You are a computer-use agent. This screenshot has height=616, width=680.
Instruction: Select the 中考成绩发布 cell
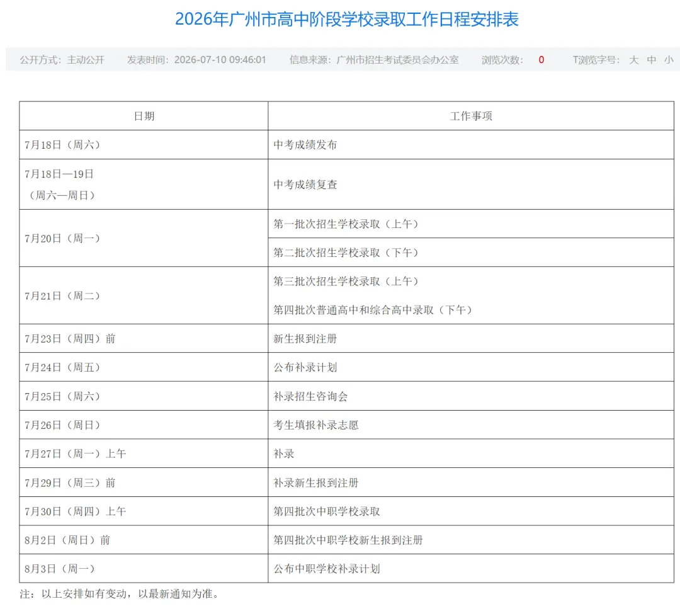pyautogui.click(x=471, y=144)
